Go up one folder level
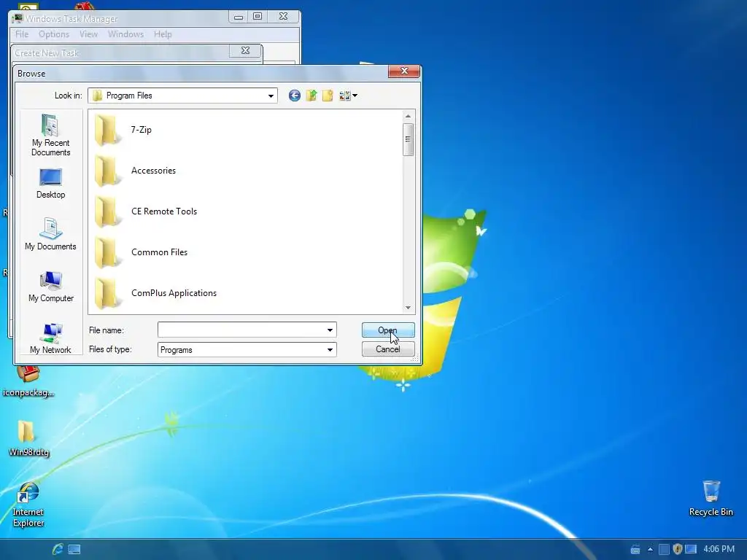 coord(311,96)
